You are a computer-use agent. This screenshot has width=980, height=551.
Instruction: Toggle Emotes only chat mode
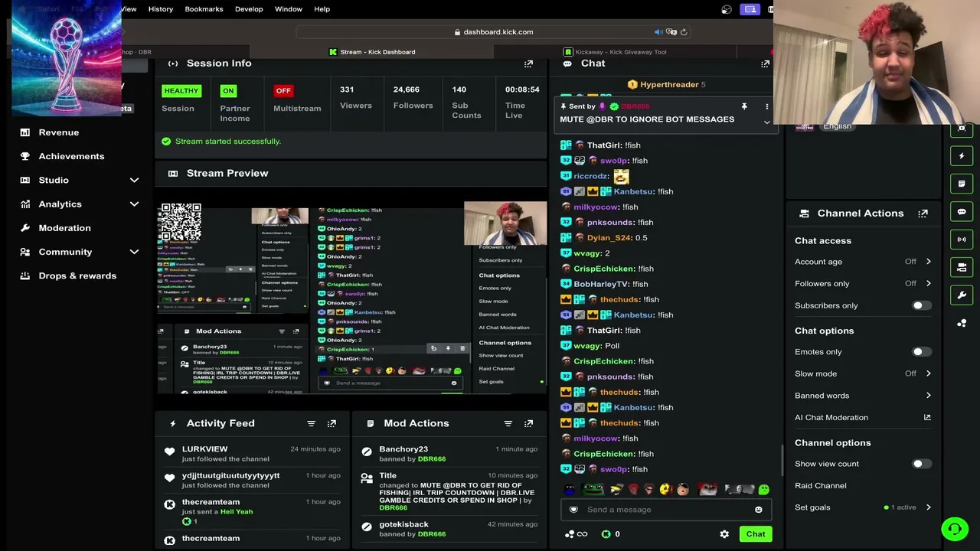(921, 352)
